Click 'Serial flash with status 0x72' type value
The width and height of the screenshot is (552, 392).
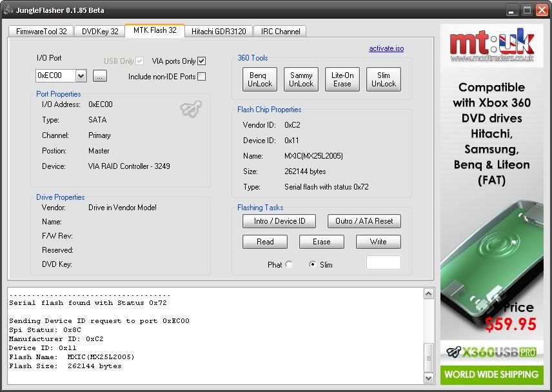(x=326, y=187)
